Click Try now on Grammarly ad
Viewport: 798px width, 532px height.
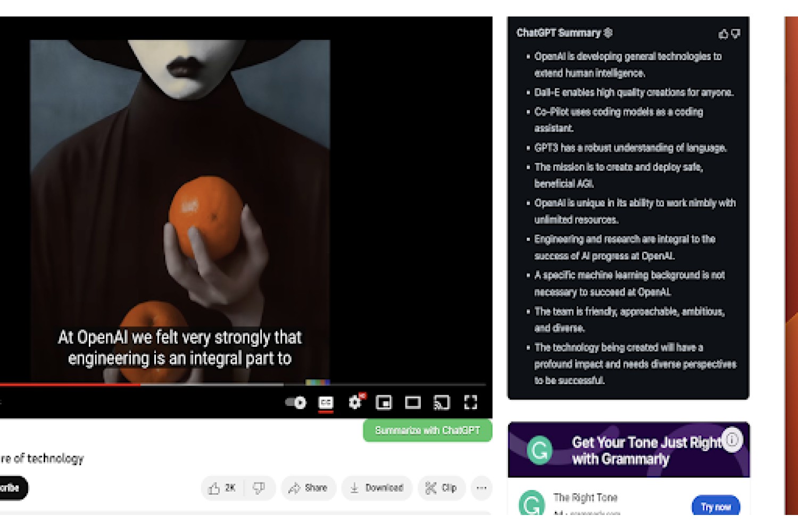click(x=716, y=507)
